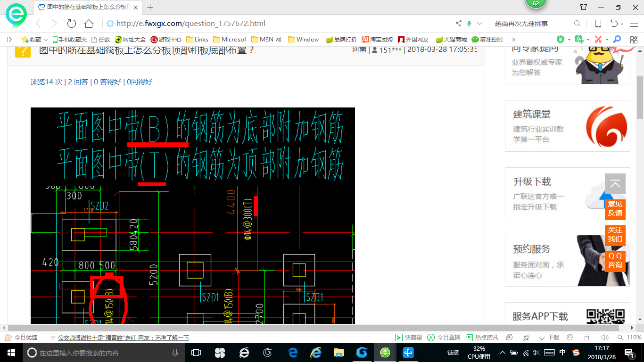Open the 精准控制 bookmark

[487, 40]
